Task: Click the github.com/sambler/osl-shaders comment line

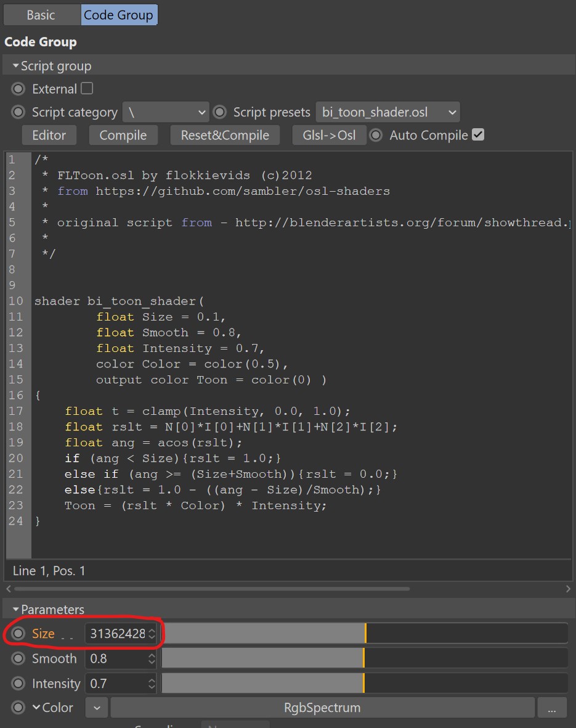Action: click(x=216, y=191)
